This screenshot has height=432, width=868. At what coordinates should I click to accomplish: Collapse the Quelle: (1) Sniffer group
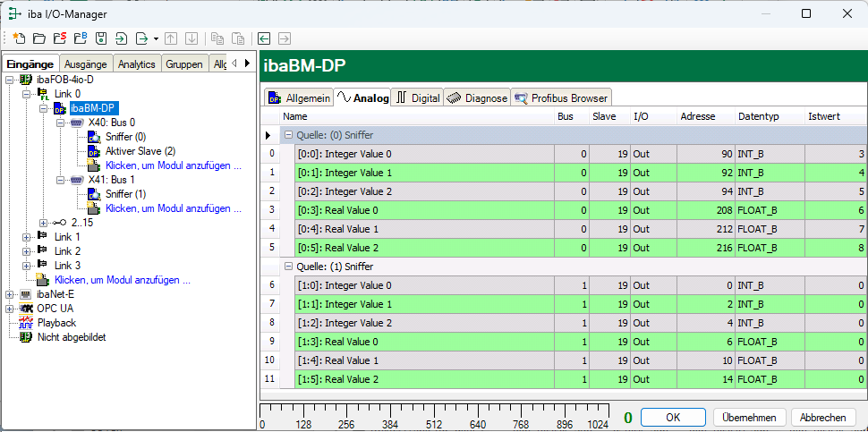[x=288, y=267]
